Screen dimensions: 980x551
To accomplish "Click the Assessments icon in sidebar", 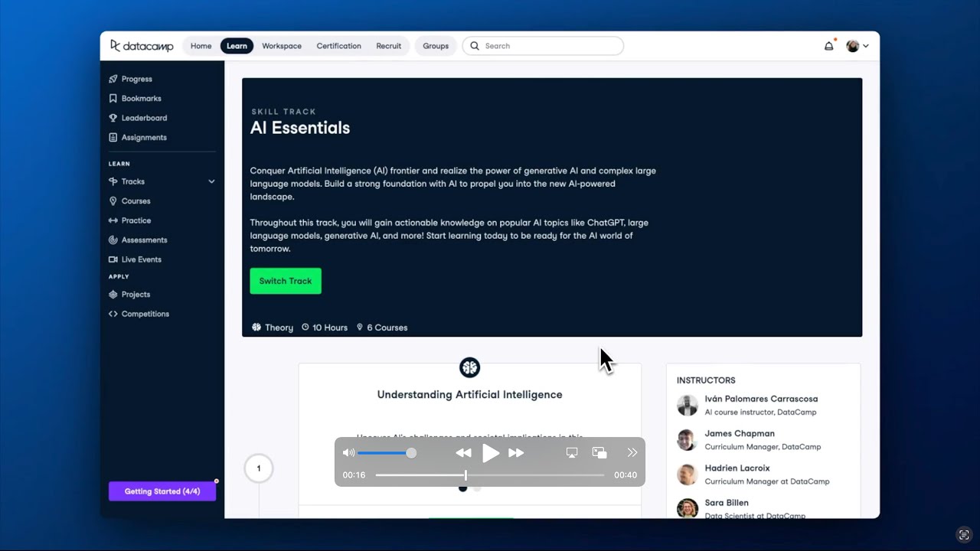I will click(113, 240).
